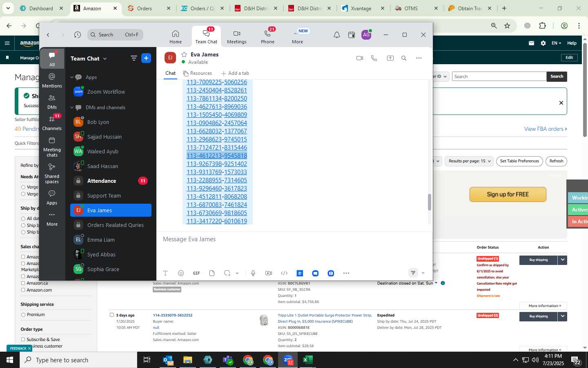This screenshot has height=368, width=588.
Task: Start a phone call with Eva James
Action: [374, 58]
